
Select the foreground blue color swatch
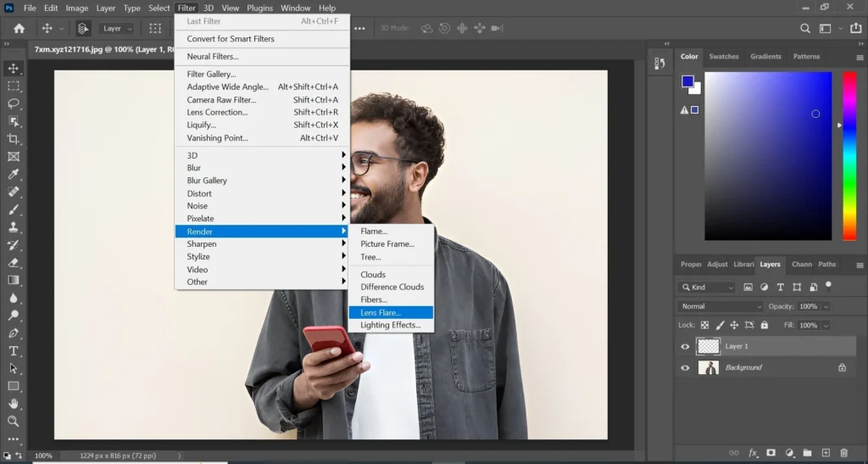click(687, 81)
